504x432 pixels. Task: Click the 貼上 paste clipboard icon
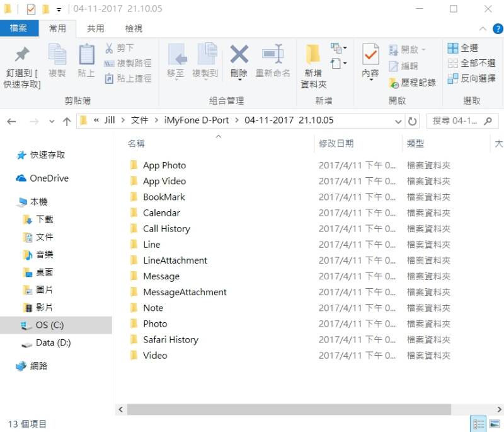pos(86,54)
